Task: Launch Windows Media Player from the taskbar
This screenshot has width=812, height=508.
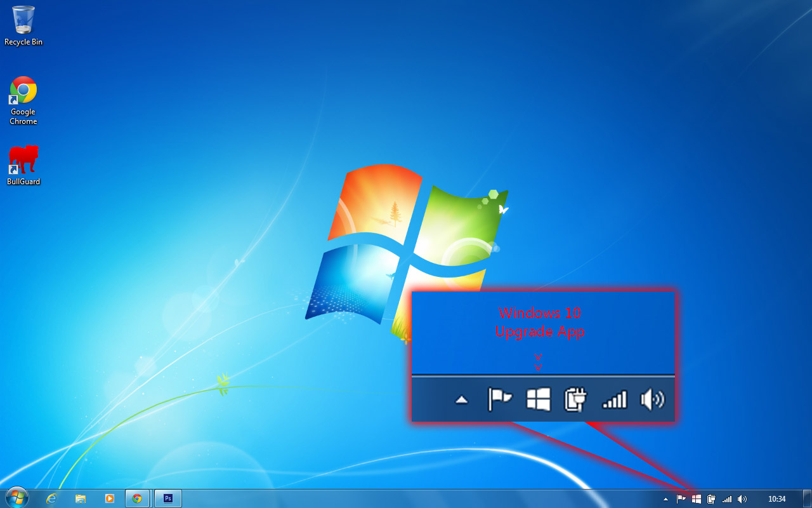Action: pos(109,498)
